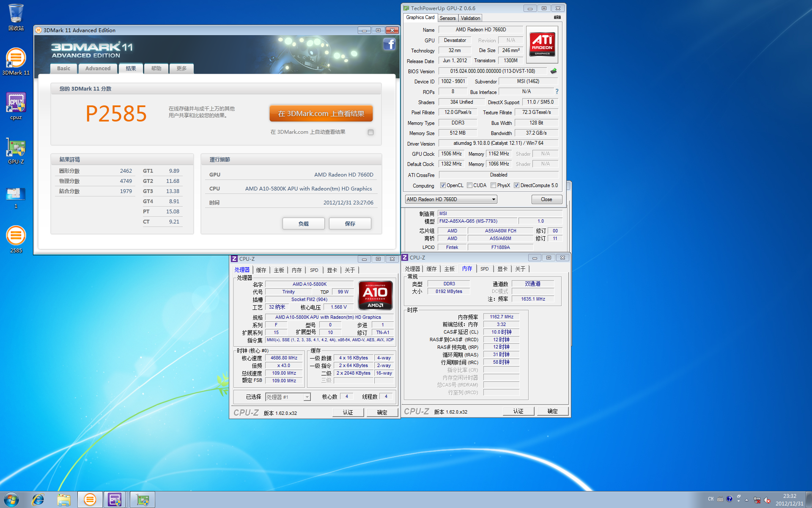Click the AMD A10 processor logo in CPU-Z
This screenshot has height=508, width=812.
(x=375, y=295)
